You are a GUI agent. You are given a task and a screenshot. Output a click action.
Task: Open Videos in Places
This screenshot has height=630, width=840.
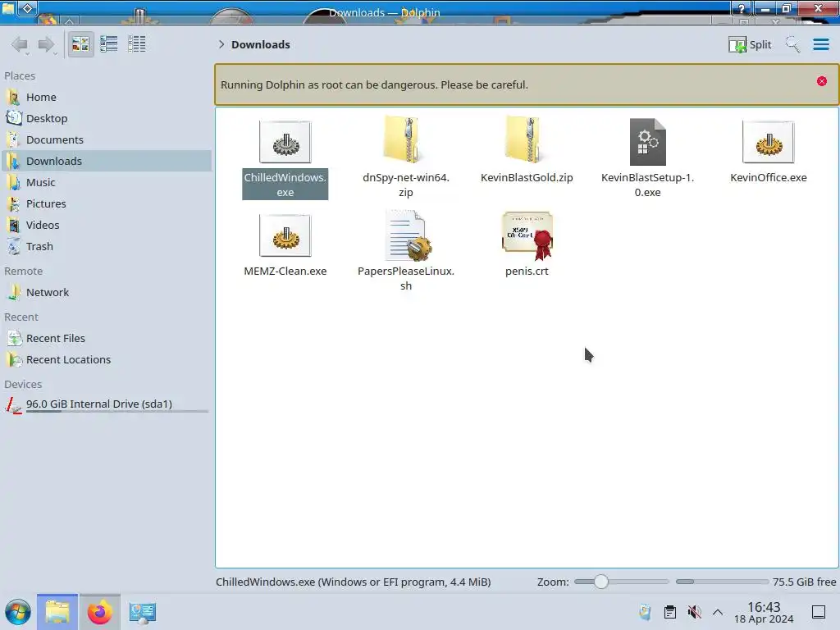coord(107,226)
